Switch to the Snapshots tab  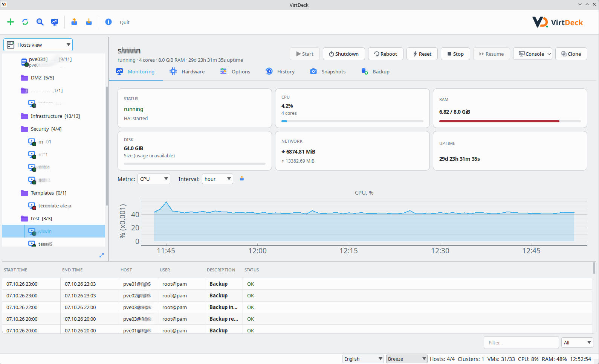coord(328,72)
